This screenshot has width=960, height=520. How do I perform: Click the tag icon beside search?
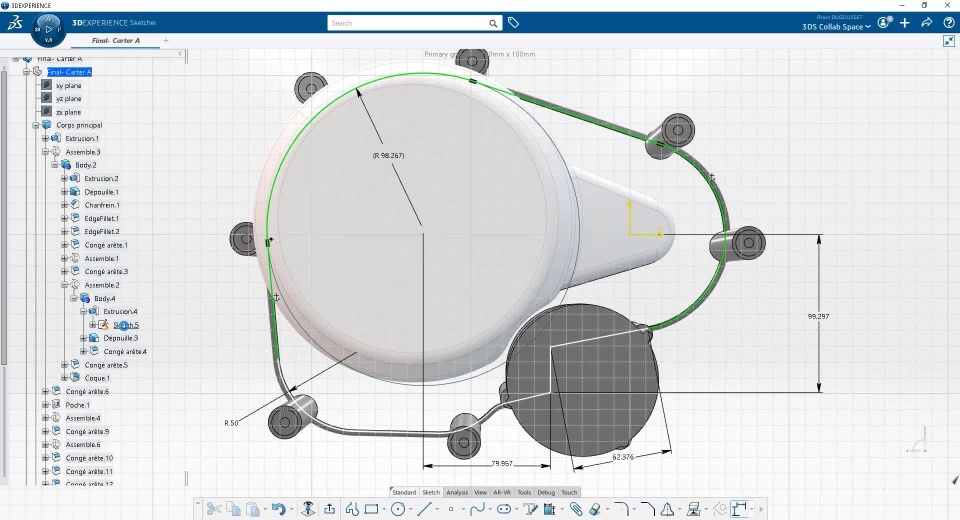click(x=513, y=23)
